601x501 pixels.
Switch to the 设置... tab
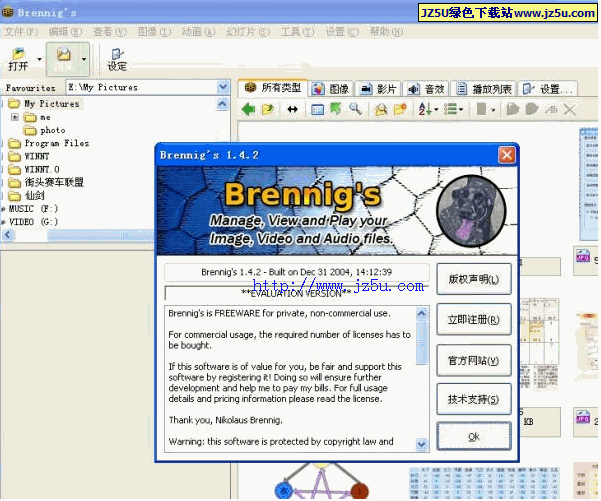547,89
